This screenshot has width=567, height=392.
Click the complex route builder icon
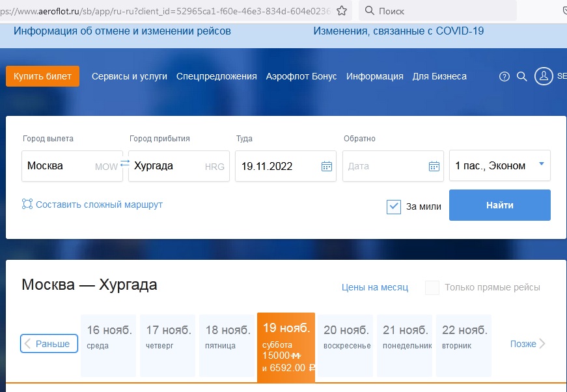click(x=27, y=204)
